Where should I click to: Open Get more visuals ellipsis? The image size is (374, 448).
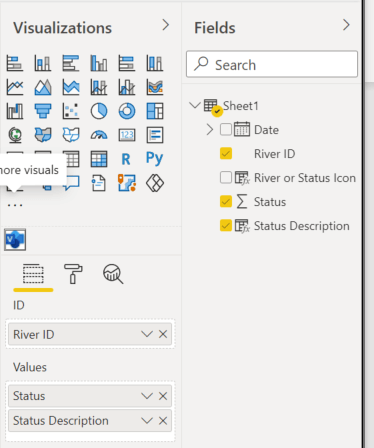click(x=15, y=205)
